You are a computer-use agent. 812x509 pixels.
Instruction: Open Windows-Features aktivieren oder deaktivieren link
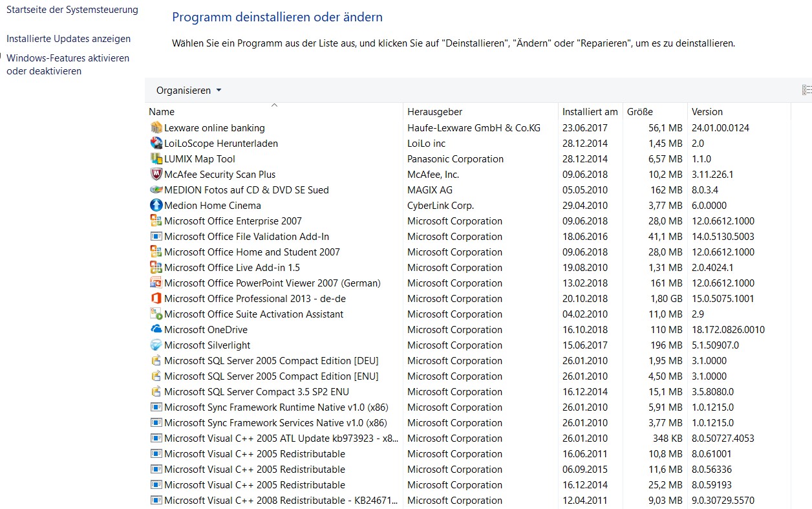68,65
